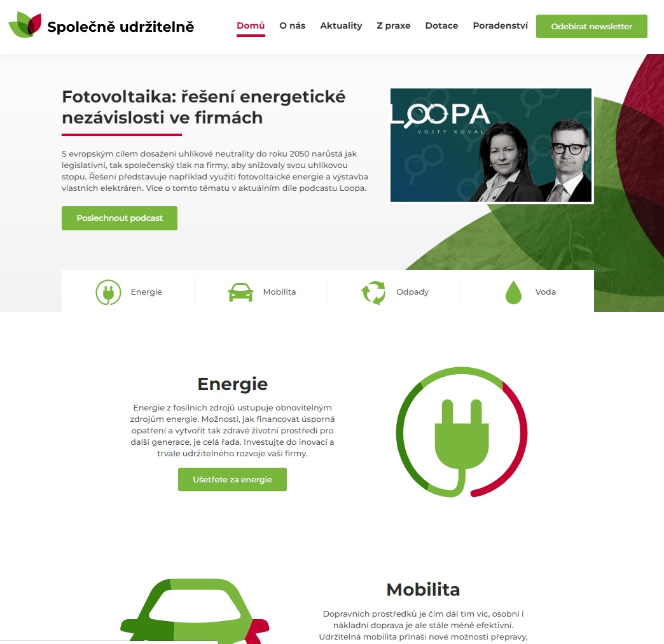The image size is (664, 644).
Task: Select the Mobilita car icon in category bar
Action: (240, 292)
